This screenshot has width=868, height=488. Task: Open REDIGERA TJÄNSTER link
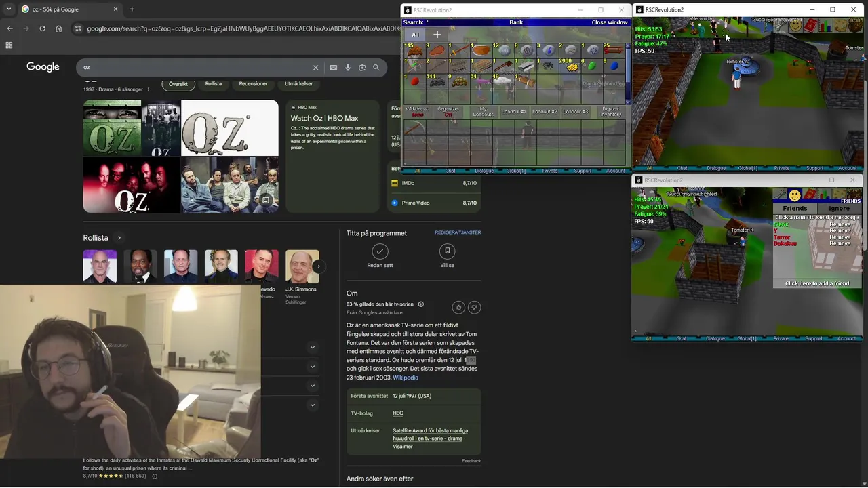[x=458, y=232]
